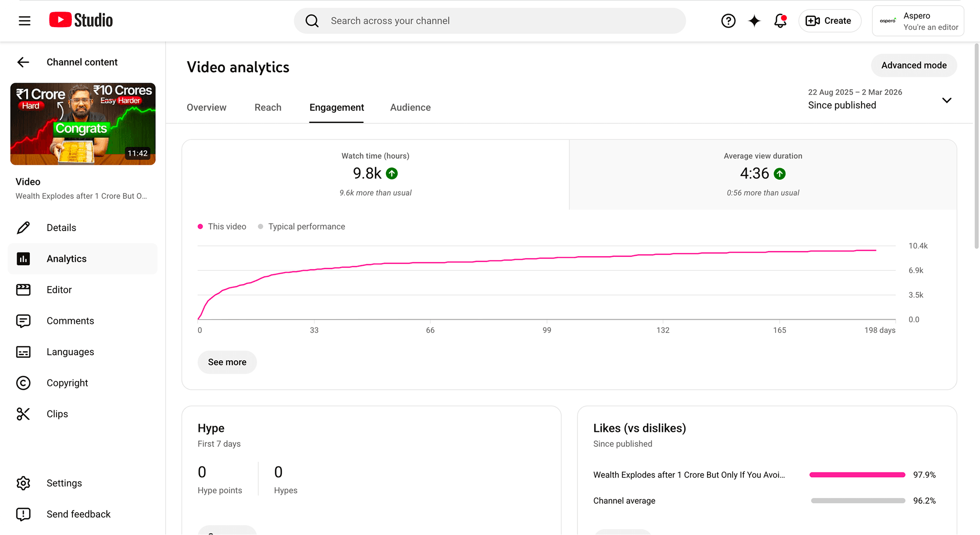This screenshot has height=535, width=980.
Task: Open Languages subtitles icon
Action: [x=23, y=352]
